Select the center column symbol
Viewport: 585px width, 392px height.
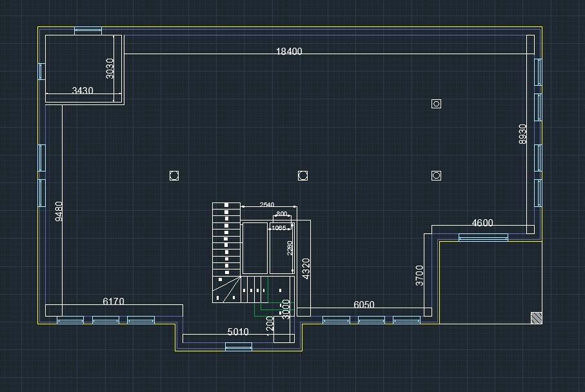(303, 175)
